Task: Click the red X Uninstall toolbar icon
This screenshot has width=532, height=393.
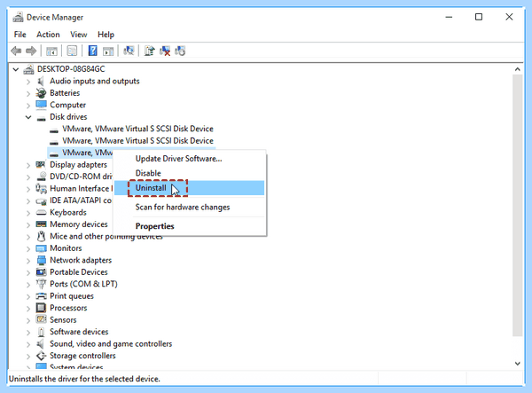Action: click(x=165, y=51)
